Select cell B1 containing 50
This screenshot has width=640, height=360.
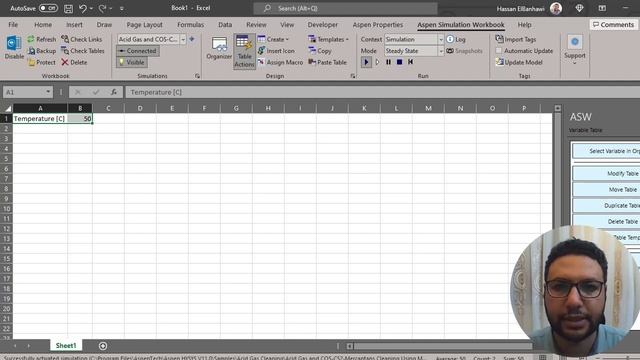[80, 118]
